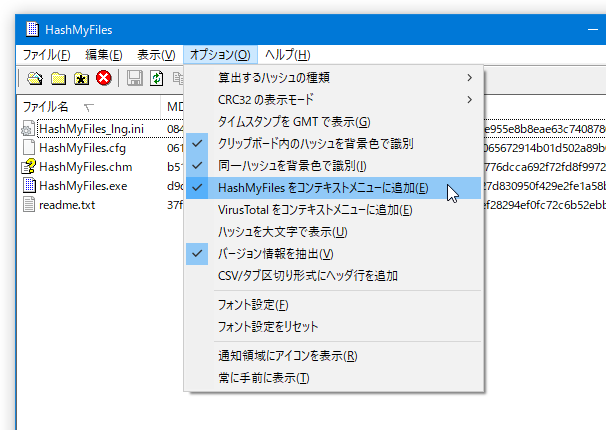Click the floppy disk save icon
The height and width of the screenshot is (430, 606).
tap(134, 78)
